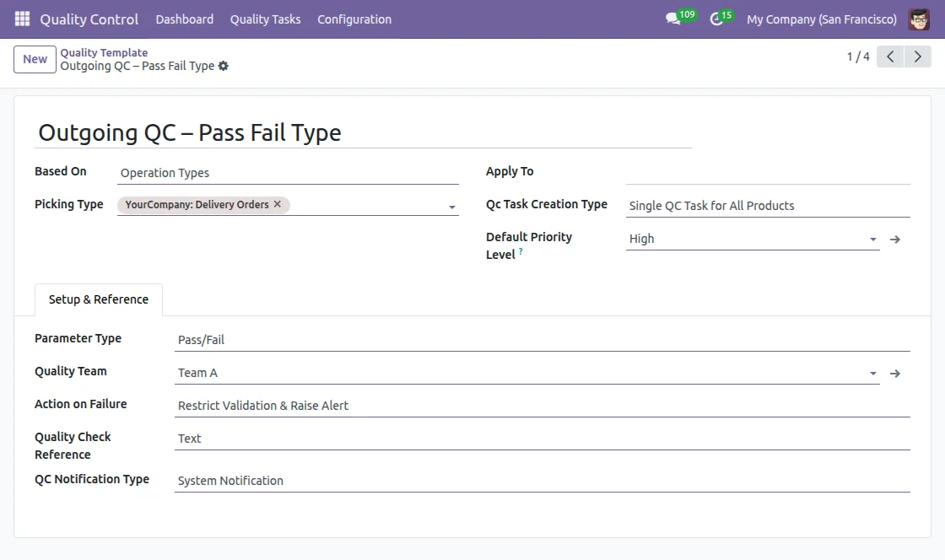
Task: Click the New button
Action: coord(34,59)
